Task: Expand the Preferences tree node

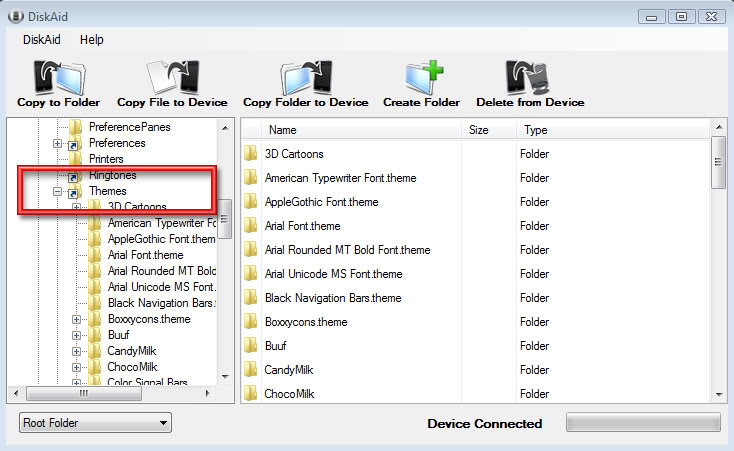Action: (57, 143)
